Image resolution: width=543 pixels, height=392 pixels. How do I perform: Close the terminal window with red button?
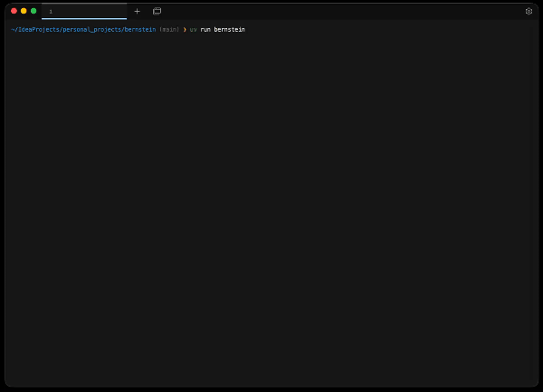(14, 11)
